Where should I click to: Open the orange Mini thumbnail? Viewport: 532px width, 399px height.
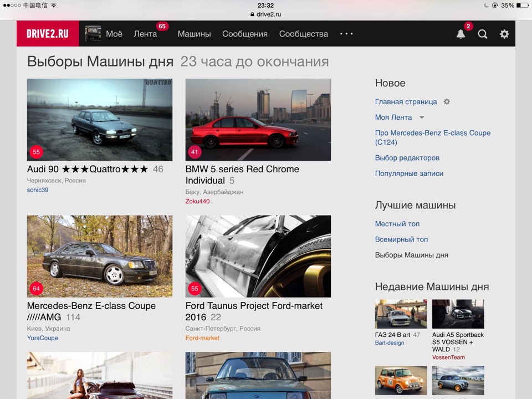(401, 380)
